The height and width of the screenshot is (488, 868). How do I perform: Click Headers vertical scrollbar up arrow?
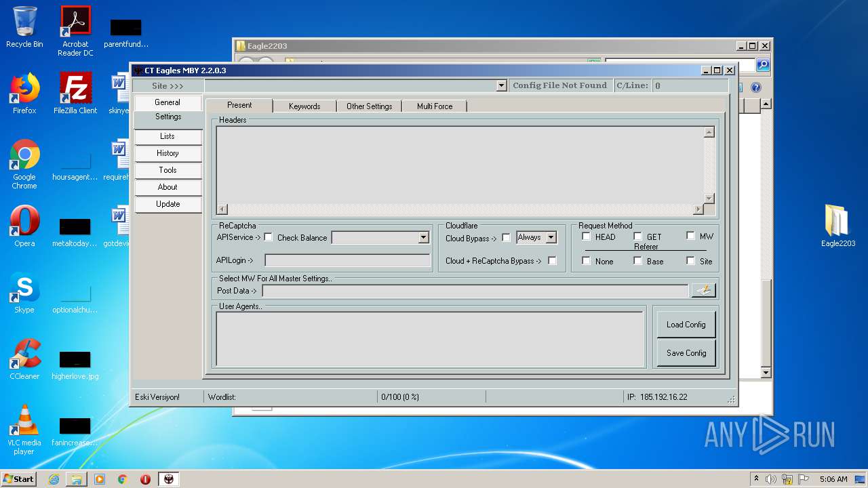coord(709,132)
